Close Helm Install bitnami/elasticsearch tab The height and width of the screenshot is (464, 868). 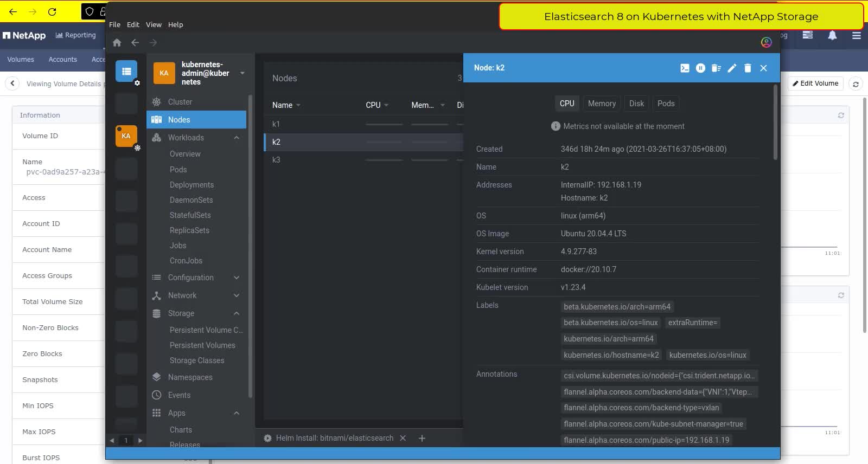[x=403, y=438]
